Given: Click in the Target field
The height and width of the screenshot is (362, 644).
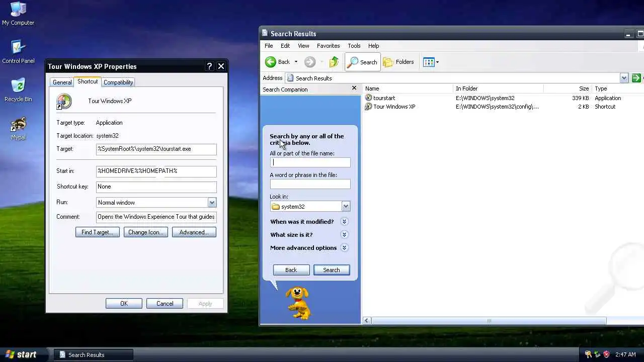Looking at the screenshot, I should (156, 149).
